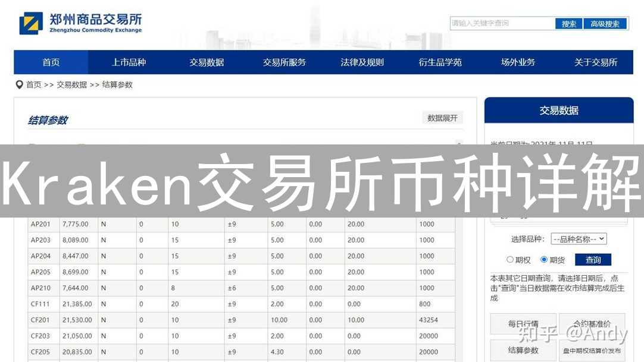Click the 20,835.00 settlement price cell

[79, 352]
